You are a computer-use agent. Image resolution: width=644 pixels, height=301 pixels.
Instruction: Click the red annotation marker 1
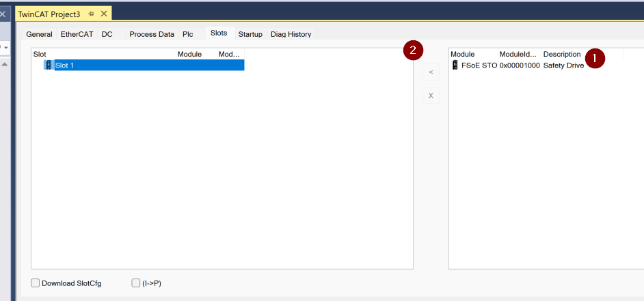(x=595, y=59)
